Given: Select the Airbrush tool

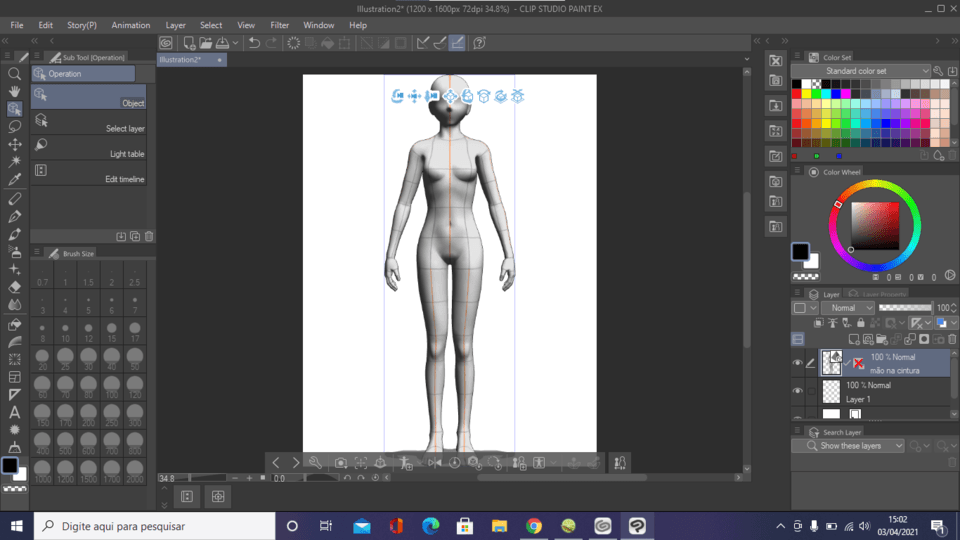Looking at the screenshot, I should click(14, 252).
